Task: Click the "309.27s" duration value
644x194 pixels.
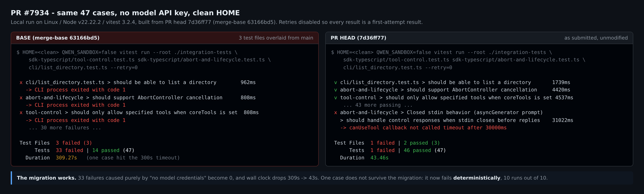Action: (x=66, y=158)
